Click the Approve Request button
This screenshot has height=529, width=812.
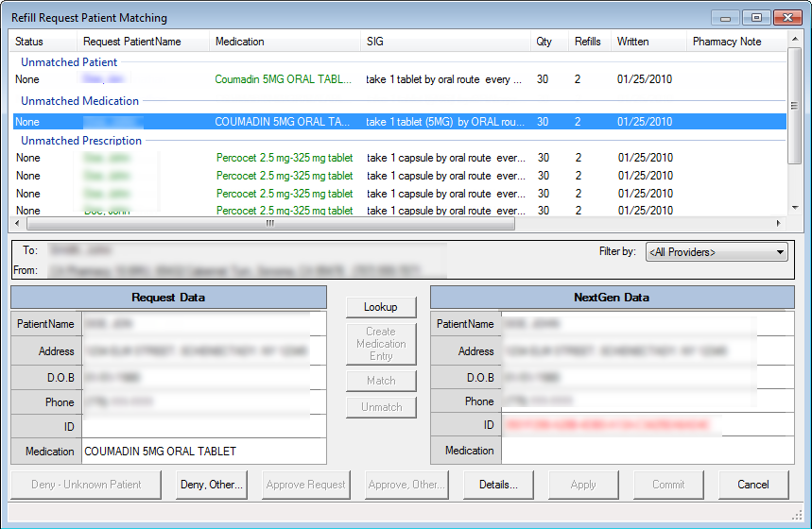305,485
